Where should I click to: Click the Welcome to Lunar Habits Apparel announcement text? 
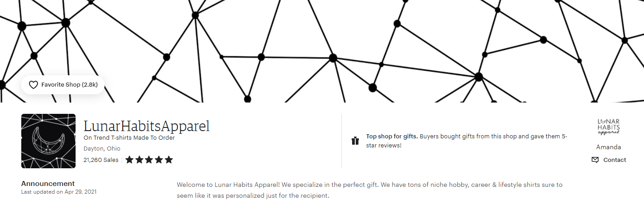coord(370,190)
